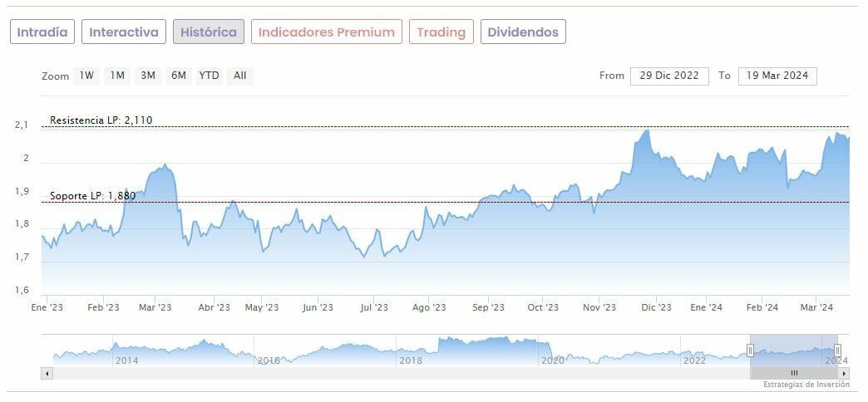The height and width of the screenshot is (402, 868).
Task: Click the scrollbar right arrow
Action: (x=845, y=374)
